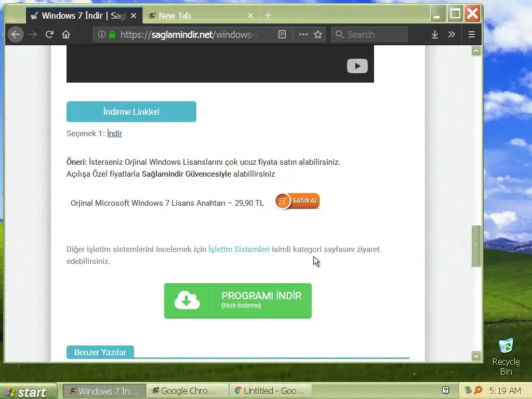The height and width of the screenshot is (399, 532).
Task: Click the help question mark tray icon
Action: [445, 391]
